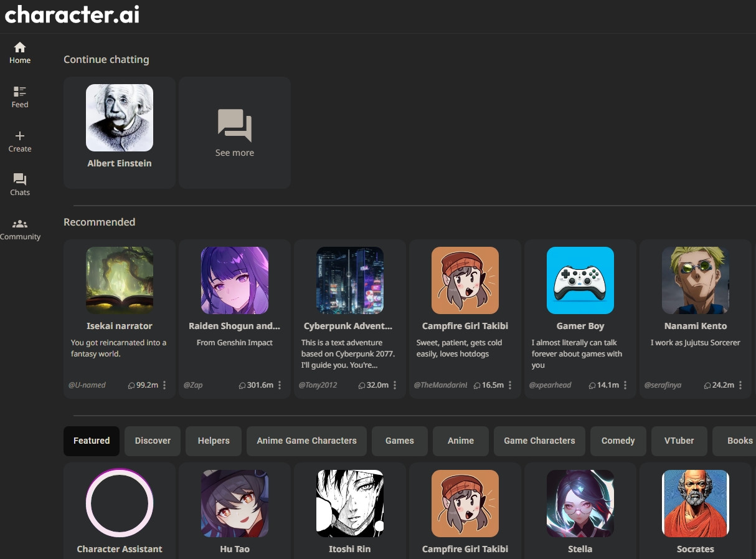Select the VTuber category tab

(679, 441)
